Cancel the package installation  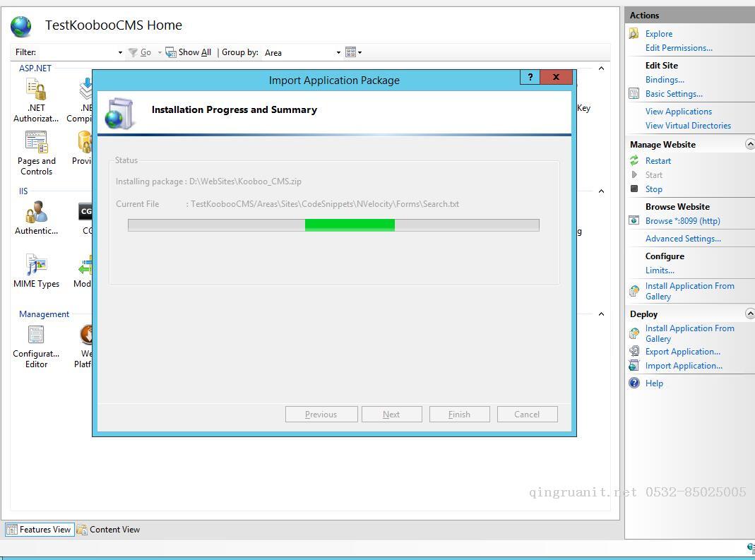tap(528, 414)
